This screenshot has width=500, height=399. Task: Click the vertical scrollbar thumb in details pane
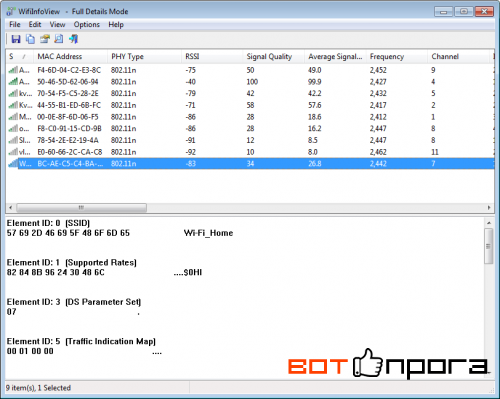pyautogui.click(x=489, y=246)
